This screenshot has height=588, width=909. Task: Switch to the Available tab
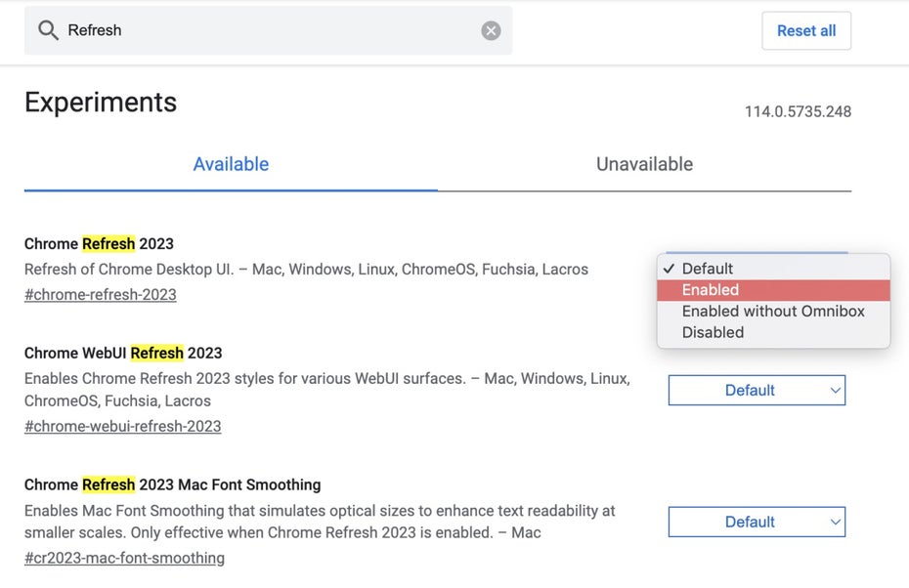231,164
